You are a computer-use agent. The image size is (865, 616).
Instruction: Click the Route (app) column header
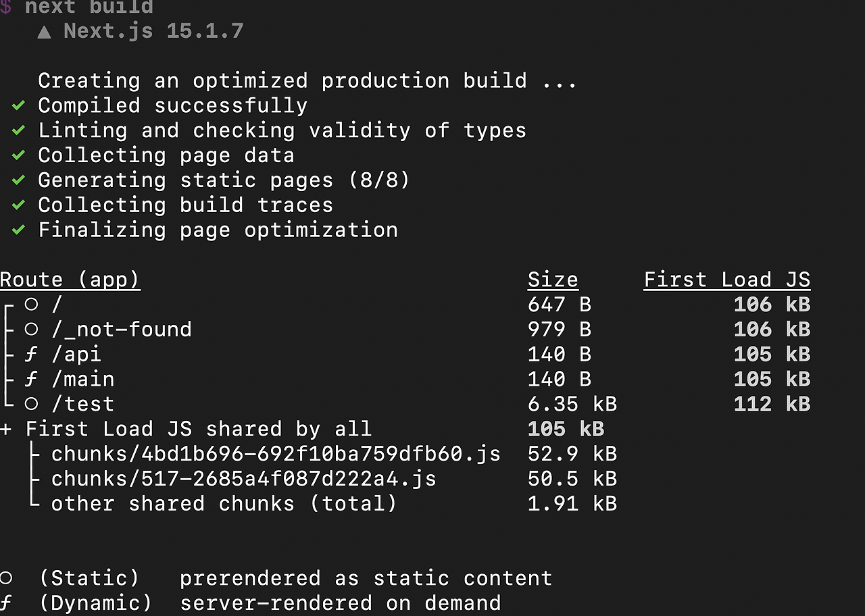tap(70, 280)
